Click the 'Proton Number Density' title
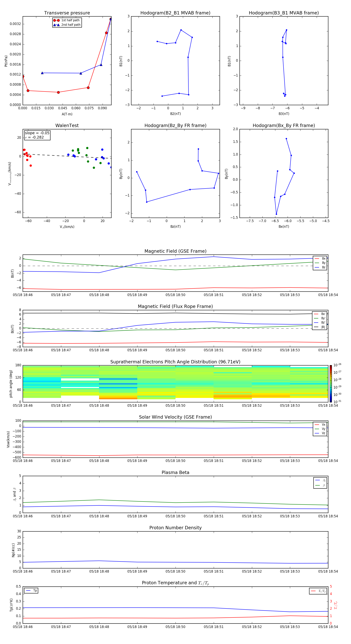This screenshot has height=644, width=351. (175, 528)
